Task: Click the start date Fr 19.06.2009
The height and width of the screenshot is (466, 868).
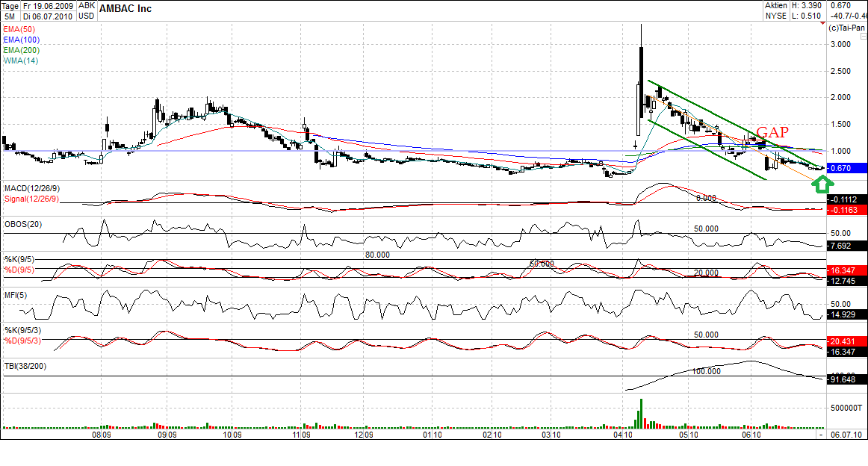Action: [x=46, y=4]
